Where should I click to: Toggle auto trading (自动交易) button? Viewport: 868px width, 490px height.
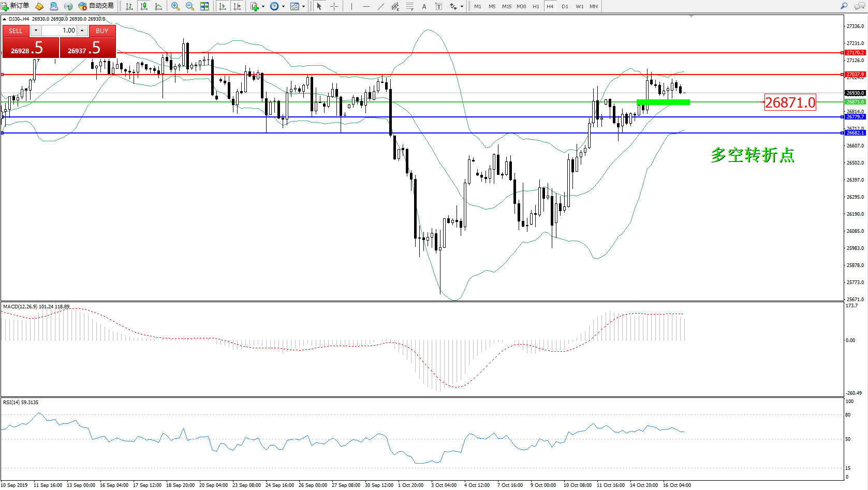pos(96,6)
